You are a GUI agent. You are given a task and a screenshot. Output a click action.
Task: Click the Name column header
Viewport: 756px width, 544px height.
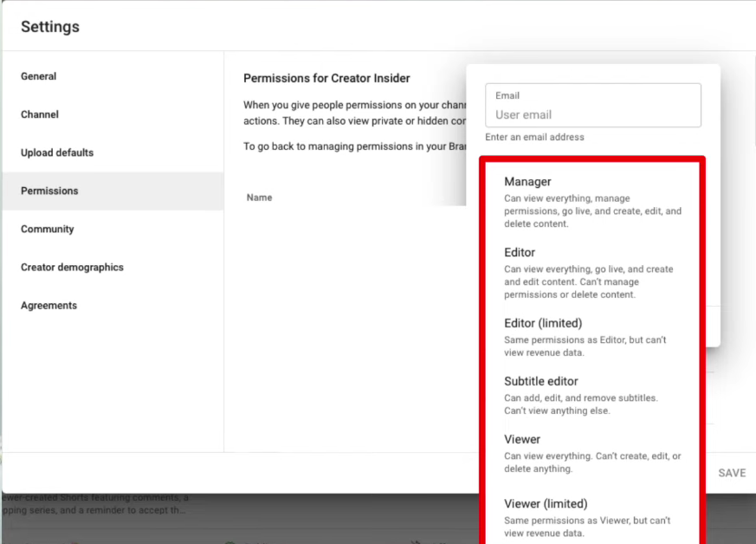(259, 198)
